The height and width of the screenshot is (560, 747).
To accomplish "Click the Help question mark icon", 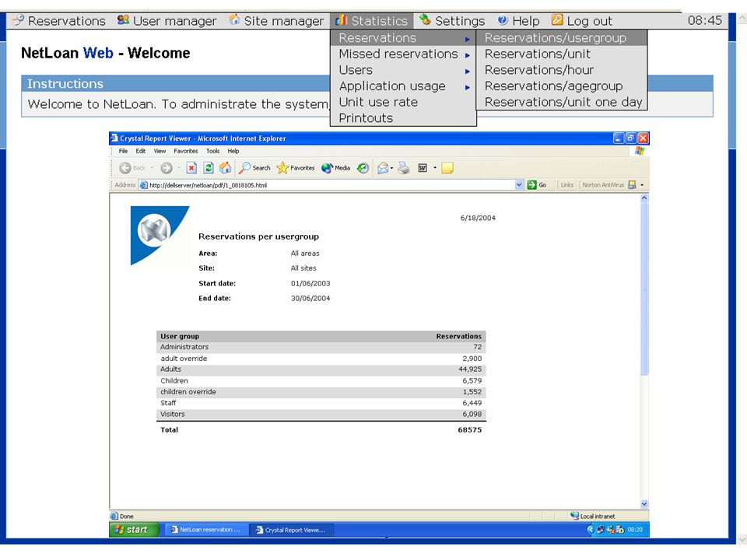I will pyautogui.click(x=503, y=20).
